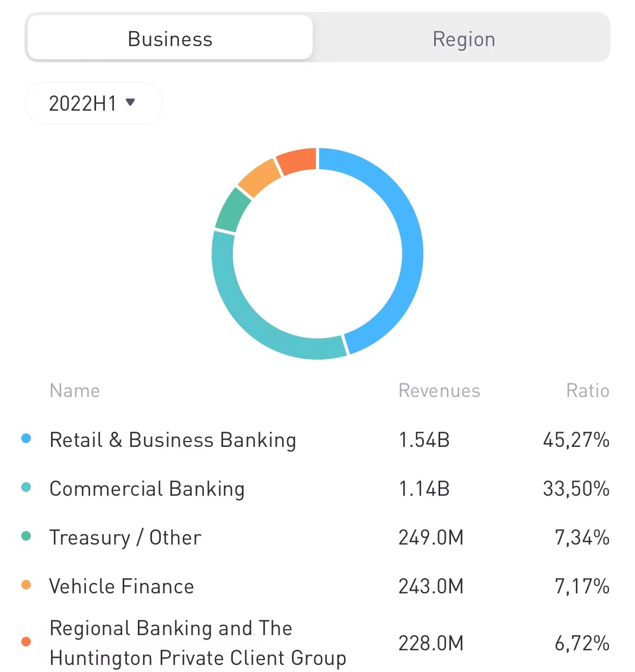Select the Vehicle Finance row label

[x=121, y=586]
